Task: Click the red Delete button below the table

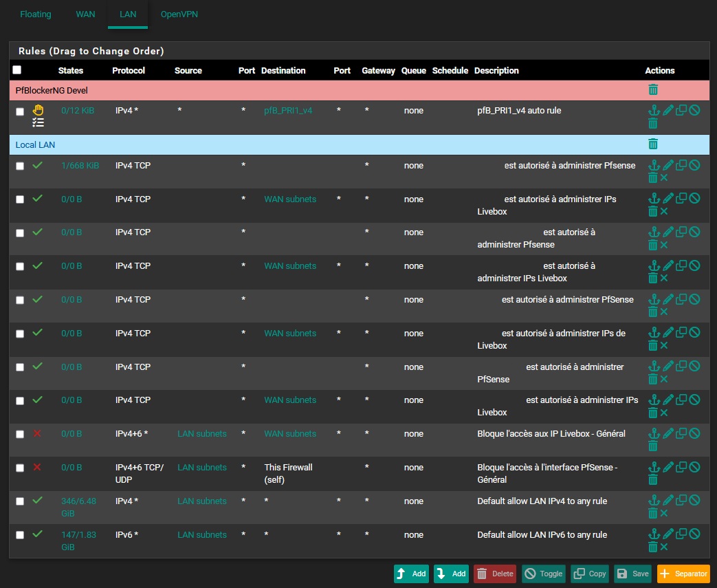Action: point(494,574)
